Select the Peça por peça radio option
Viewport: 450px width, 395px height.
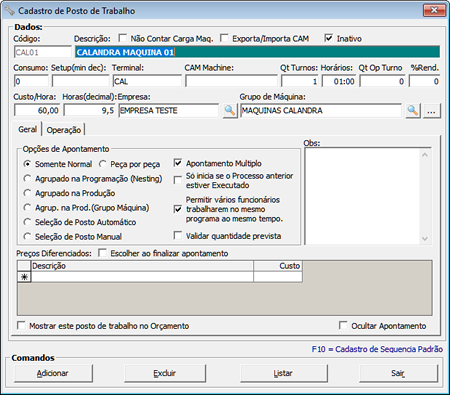pyautogui.click(x=103, y=164)
